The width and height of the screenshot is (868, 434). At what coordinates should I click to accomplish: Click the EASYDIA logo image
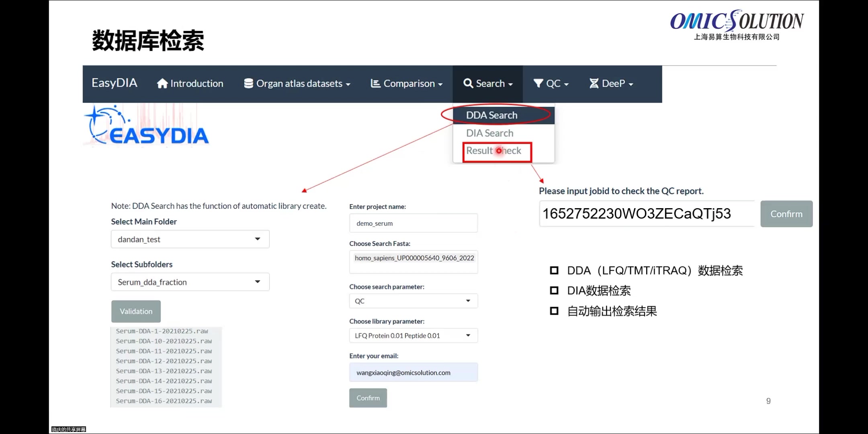pyautogui.click(x=147, y=125)
